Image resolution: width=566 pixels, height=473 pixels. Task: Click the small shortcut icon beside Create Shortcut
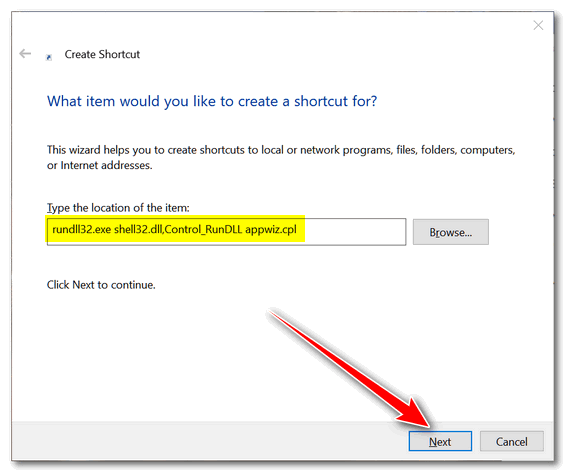coord(49,57)
